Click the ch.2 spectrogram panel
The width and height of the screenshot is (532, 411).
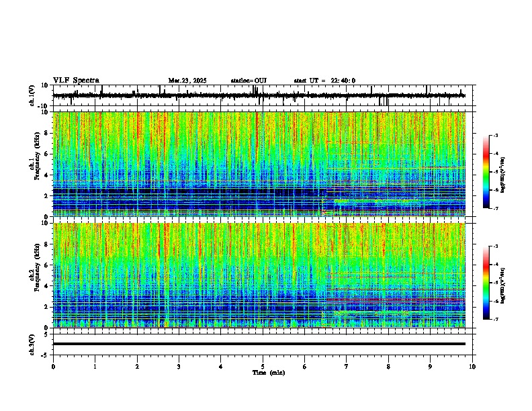point(259,275)
